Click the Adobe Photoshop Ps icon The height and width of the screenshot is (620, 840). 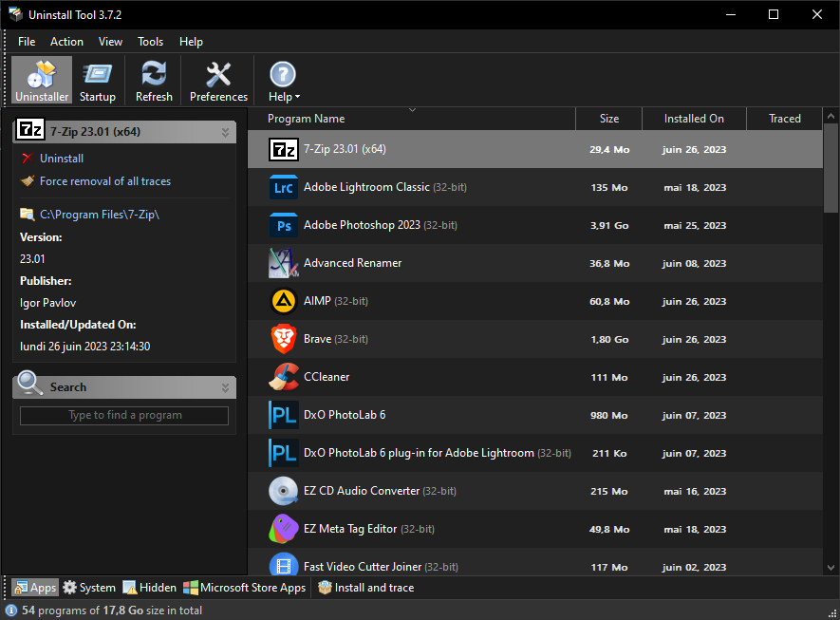tap(284, 226)
